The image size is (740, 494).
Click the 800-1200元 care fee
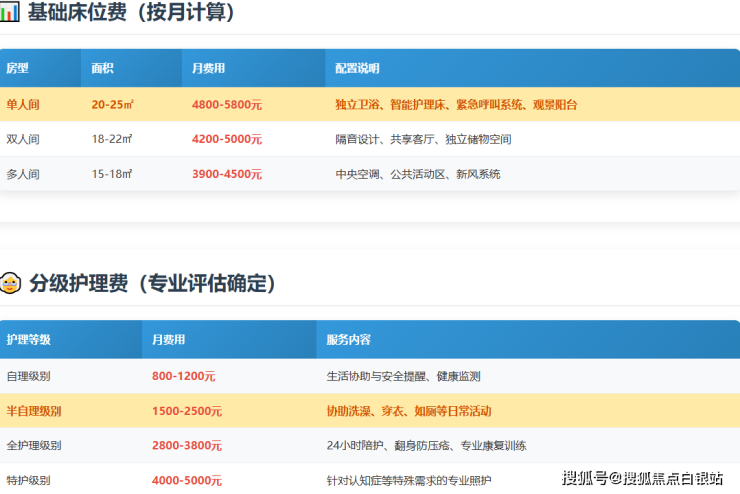click(183, 376)
